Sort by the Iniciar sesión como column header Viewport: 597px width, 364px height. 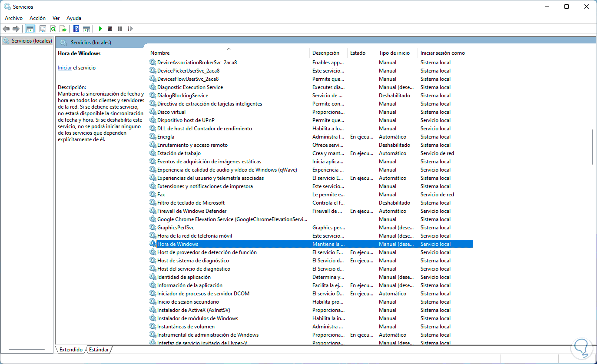(x=445, y=53)
